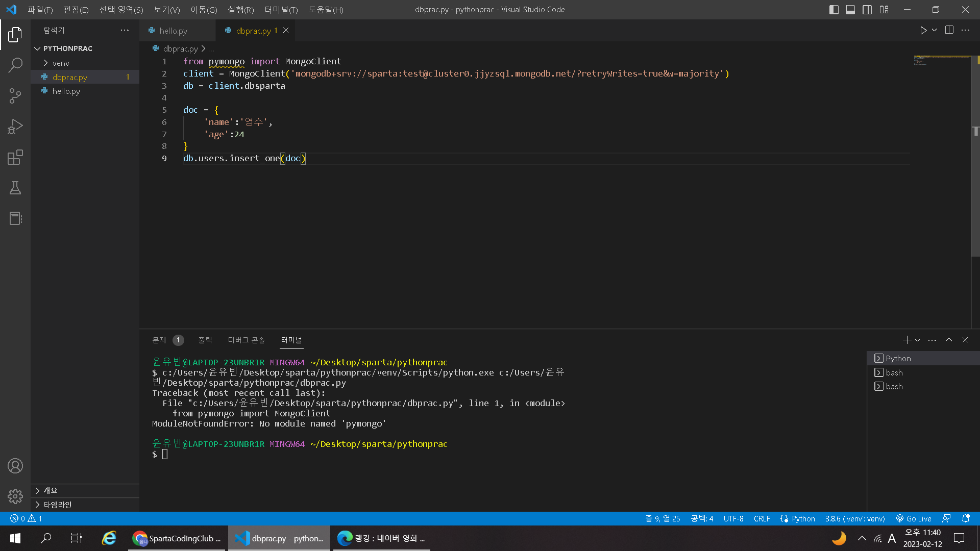Close the terminal panel
The width and height of the screenshot is (980, 551).
(x=965, y=340)
